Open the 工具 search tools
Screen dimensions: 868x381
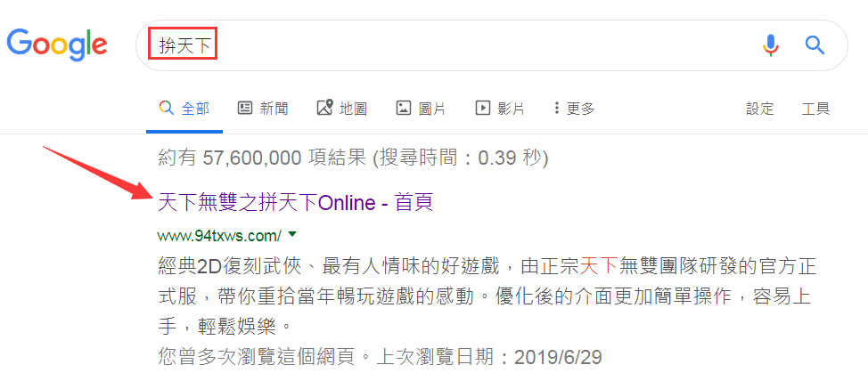[x=816, y=109]
